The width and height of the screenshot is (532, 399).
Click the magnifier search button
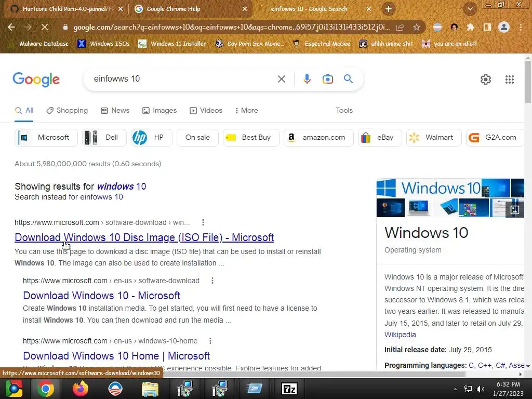pyautogui.click(x=348, y=79)
